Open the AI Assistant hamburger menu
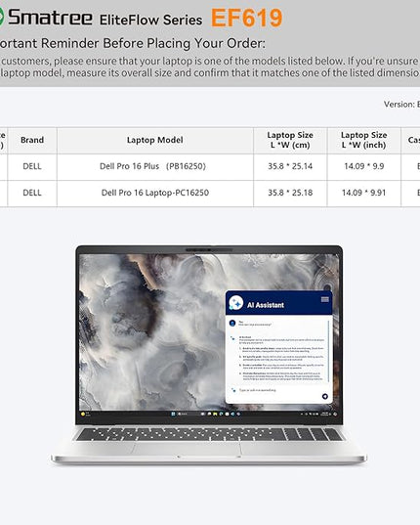The height and width of the screenshot is (525, 420). [324, 299]
